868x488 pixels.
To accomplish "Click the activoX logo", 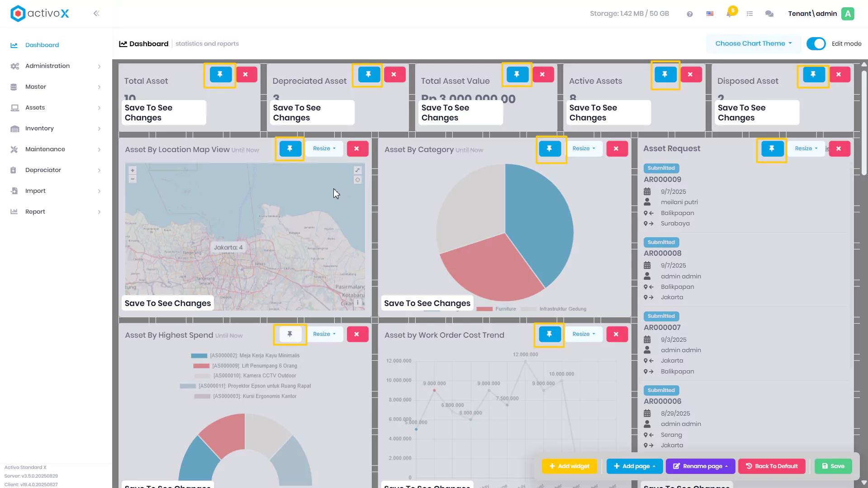I will [x=40, y=14].
